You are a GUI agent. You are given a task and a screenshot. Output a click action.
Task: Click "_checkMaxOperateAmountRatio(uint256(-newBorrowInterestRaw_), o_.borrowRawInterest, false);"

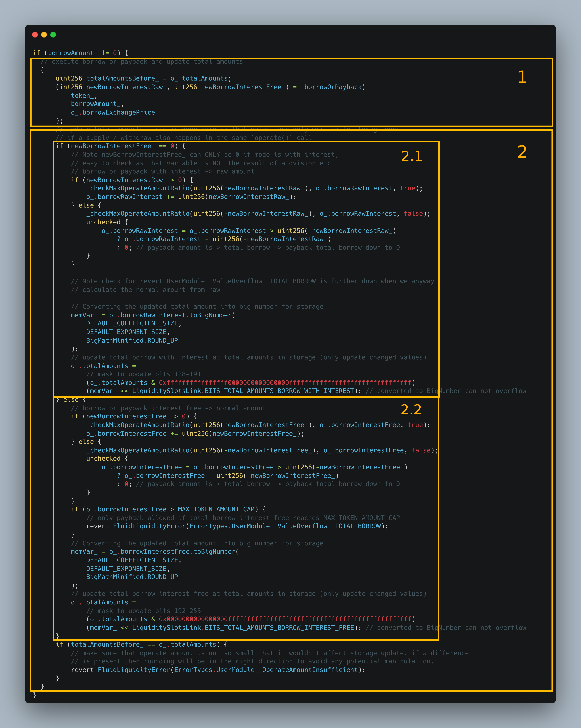[x=258, y=214]
